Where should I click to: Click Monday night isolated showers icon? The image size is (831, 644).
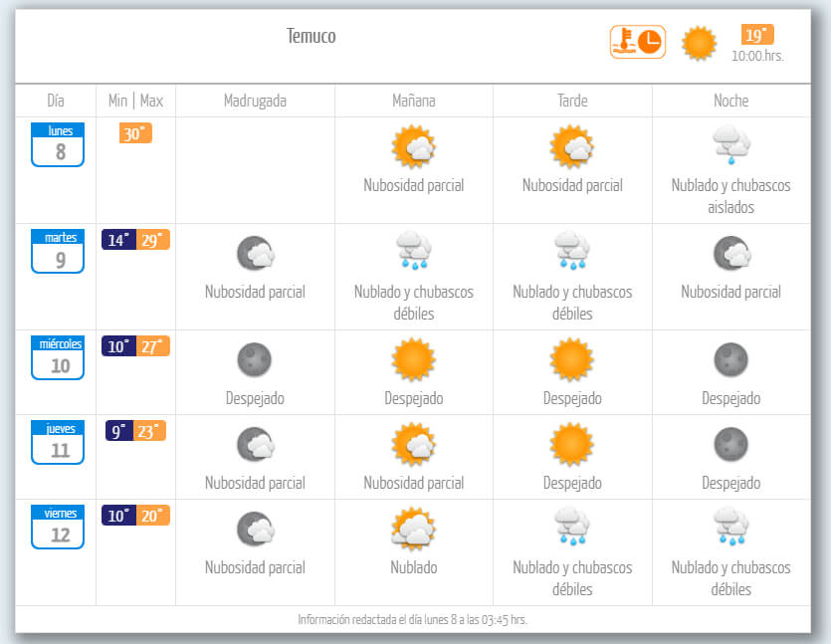point(730,146)
